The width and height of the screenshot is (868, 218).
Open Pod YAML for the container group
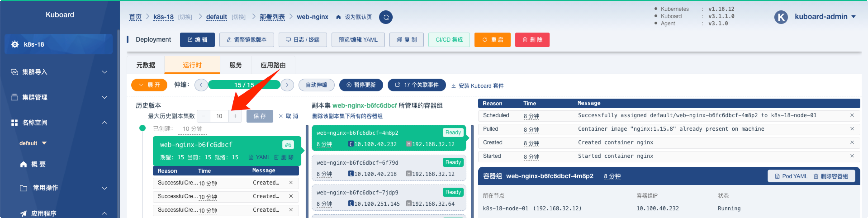pos(791,176)
